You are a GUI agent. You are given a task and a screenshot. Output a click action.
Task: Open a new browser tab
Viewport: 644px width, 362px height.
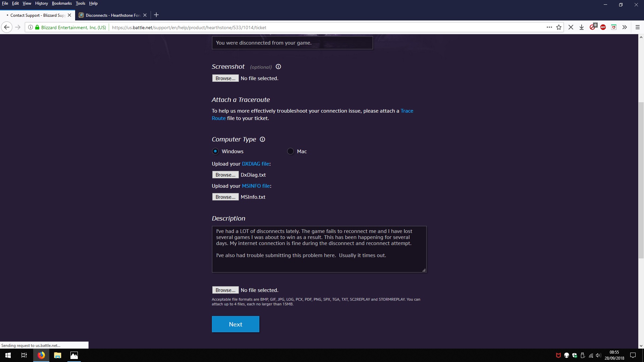156,15
